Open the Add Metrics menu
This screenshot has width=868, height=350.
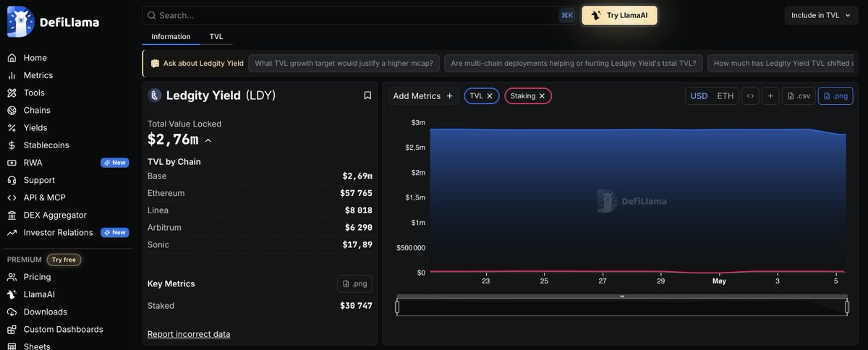[423, 96]
